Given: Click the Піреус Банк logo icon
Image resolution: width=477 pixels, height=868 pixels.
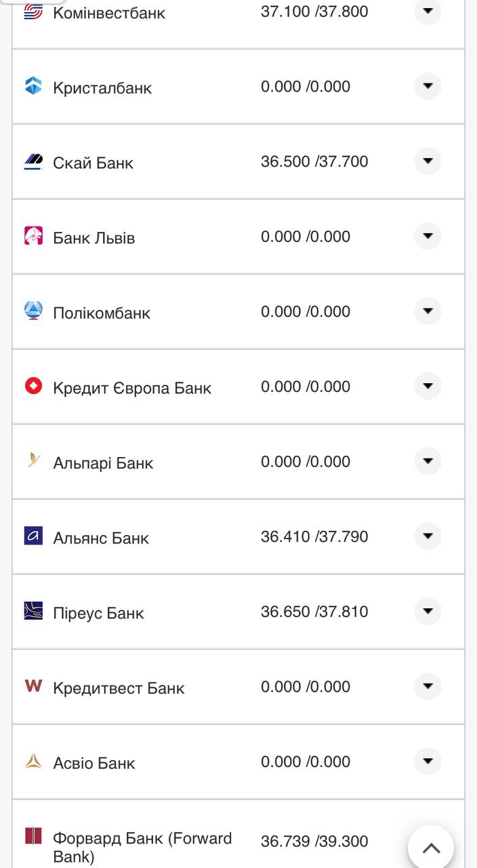Looking at the screenshot, I should (x=33, y=611).
